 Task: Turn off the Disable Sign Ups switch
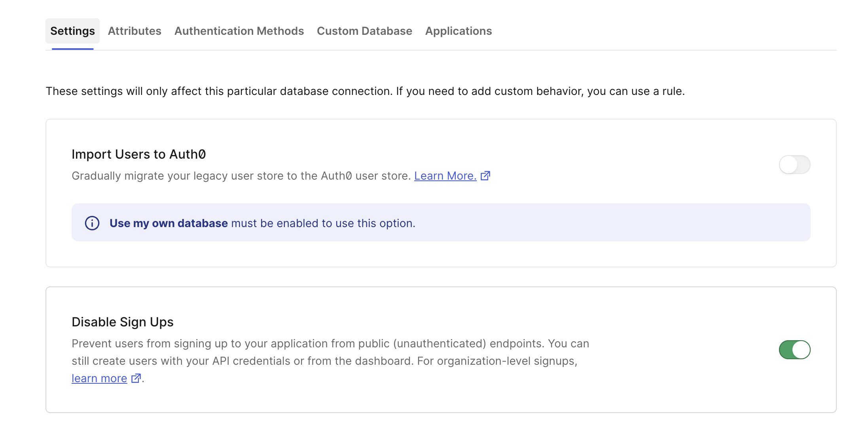coord(794,350)
